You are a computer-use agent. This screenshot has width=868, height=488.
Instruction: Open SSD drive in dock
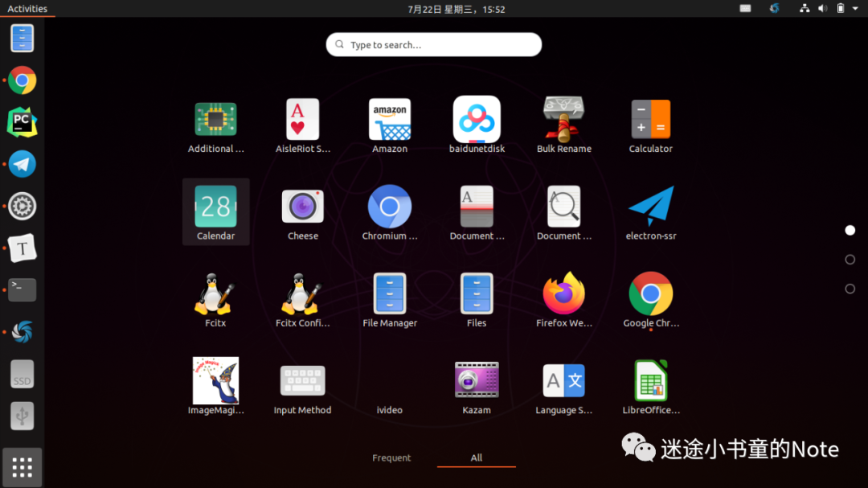[23, 374]
